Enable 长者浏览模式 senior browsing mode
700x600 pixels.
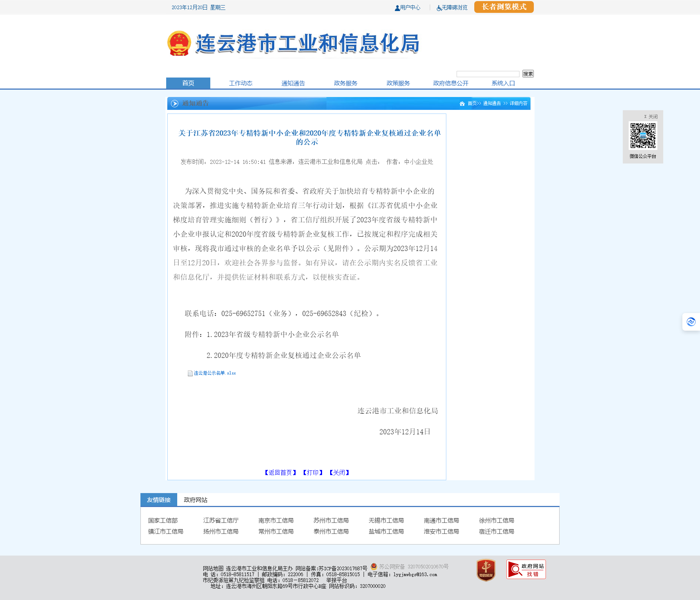click(504, 7)
